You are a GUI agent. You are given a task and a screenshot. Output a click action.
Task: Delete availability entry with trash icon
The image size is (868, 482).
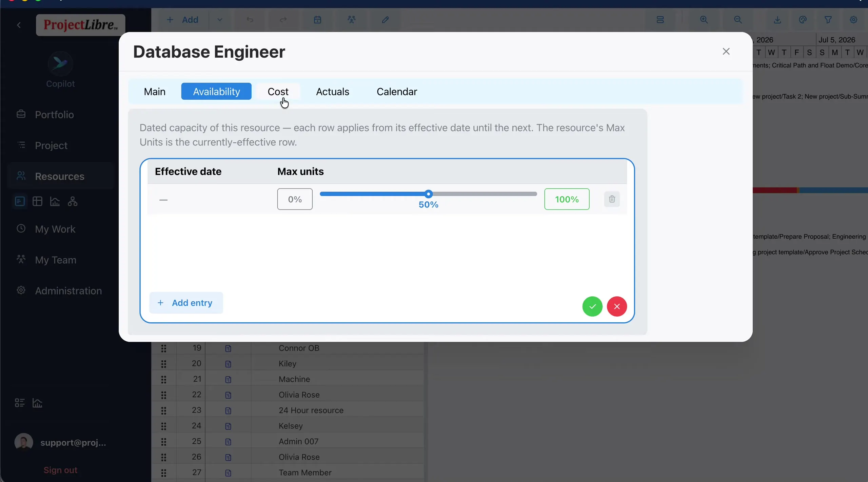pos(612,199)
